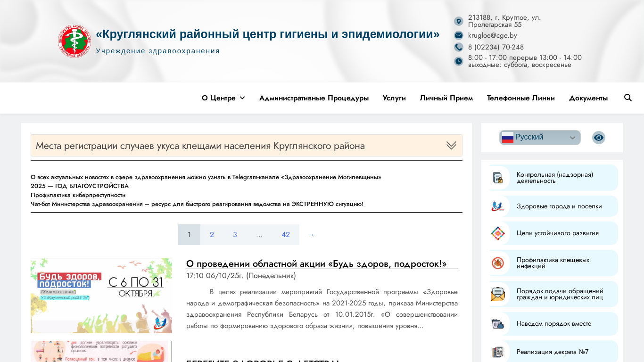Image resolution: width=644 pixels, height=362 pixels.
Task: Click the Ministry of Health logo
Action: 74,41
